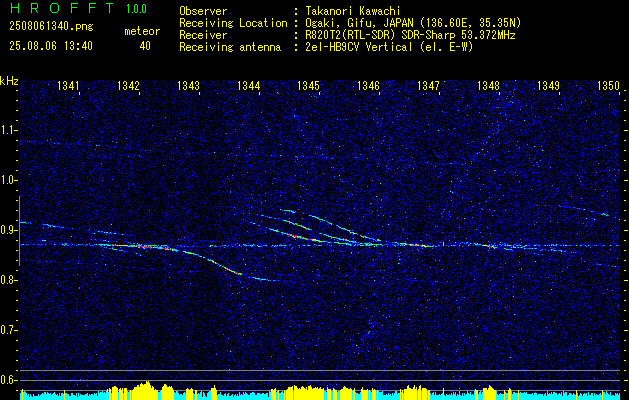Image resolution: width=629 pixels, height=400 pixels.
Task: Click the 0.6 frequency axis label
Action: [x=8, y=380]
